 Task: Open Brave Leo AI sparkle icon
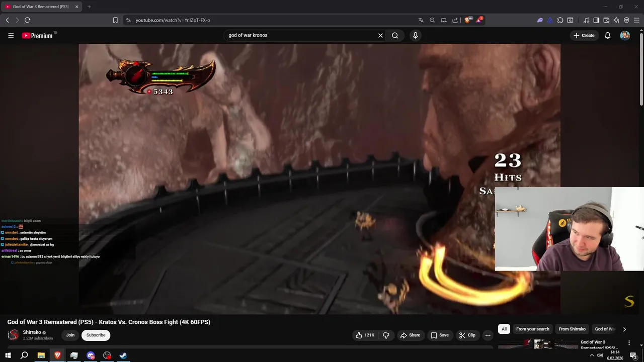616,20
